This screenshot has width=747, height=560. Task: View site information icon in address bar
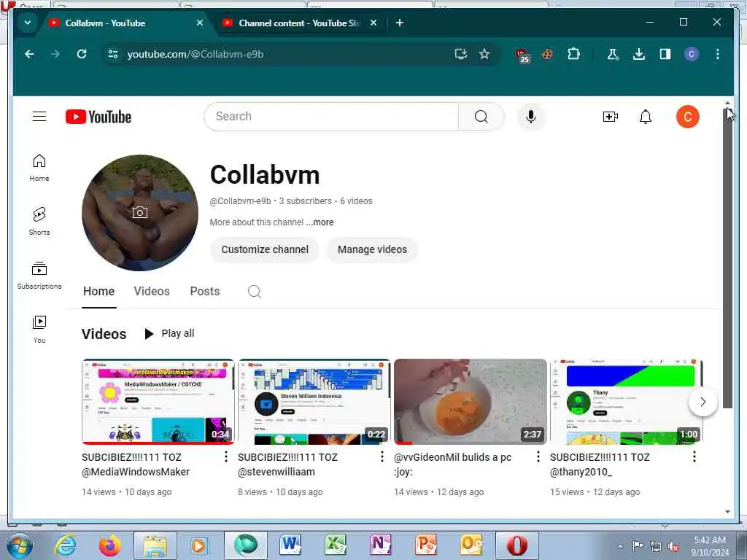point(113,54)
